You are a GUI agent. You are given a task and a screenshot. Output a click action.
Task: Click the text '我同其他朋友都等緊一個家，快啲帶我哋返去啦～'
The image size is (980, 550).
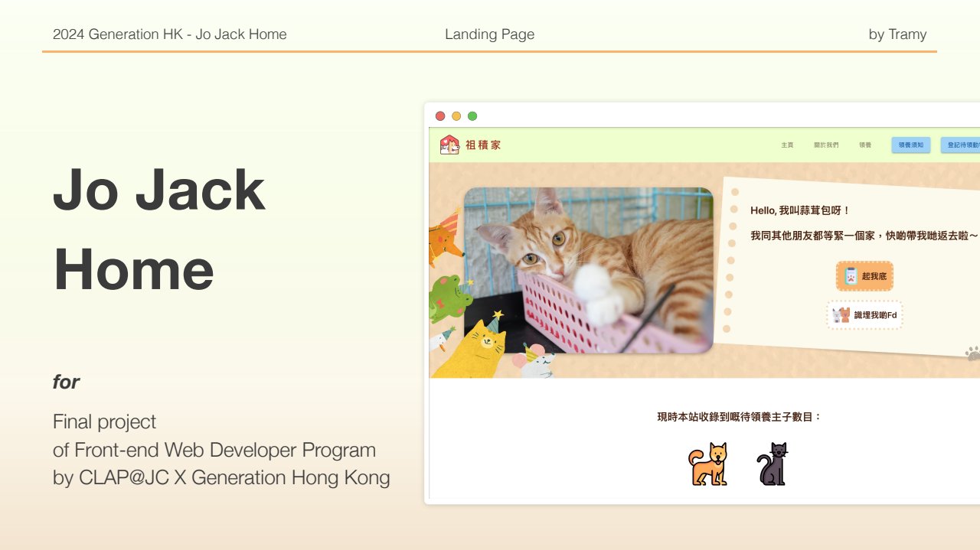coord(864,236)
